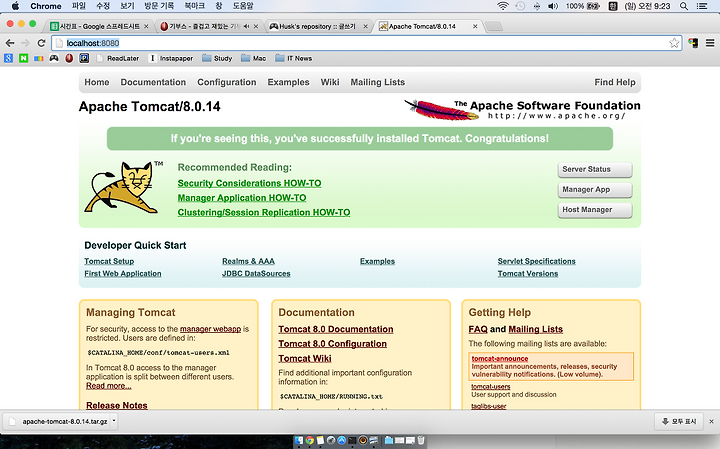Open JDBC DataSources link

coord(256,274)
